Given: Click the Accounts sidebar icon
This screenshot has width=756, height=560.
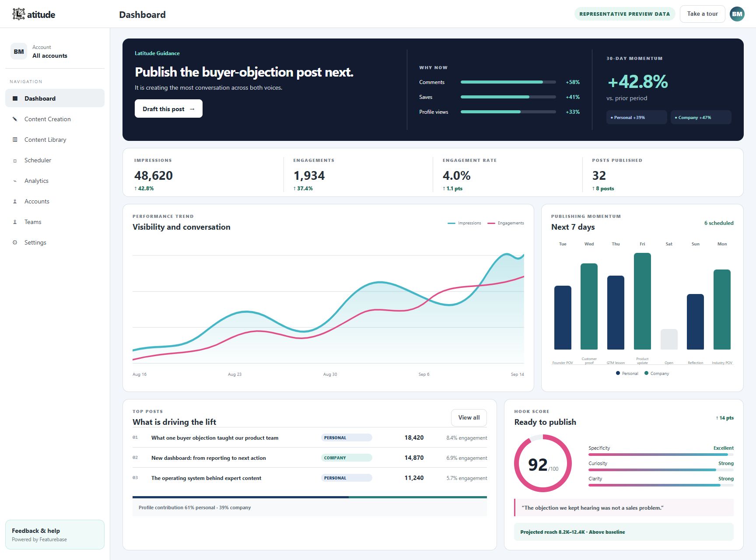Looking at the screenshot, I should click(15, 201).
